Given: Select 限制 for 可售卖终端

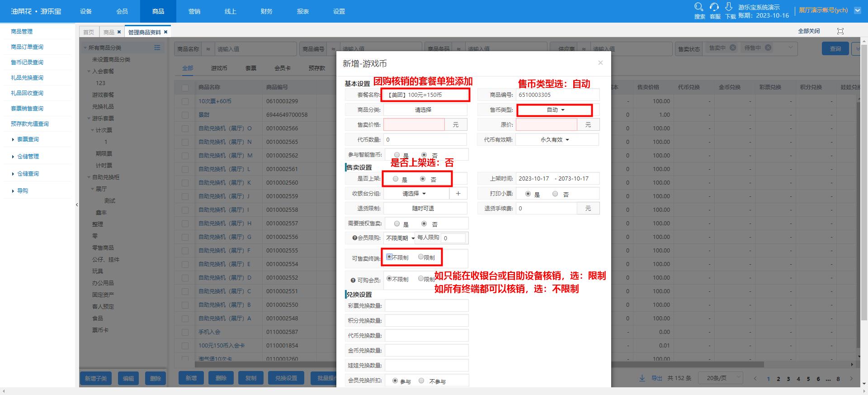Looking at the screenshot, I should [421, 257].
